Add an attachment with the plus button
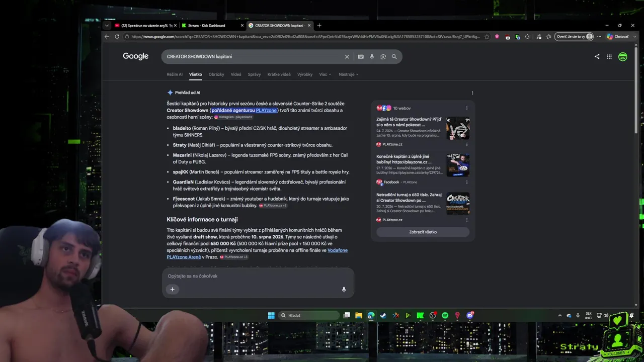644x362 pixels. (x=172, y=289)
